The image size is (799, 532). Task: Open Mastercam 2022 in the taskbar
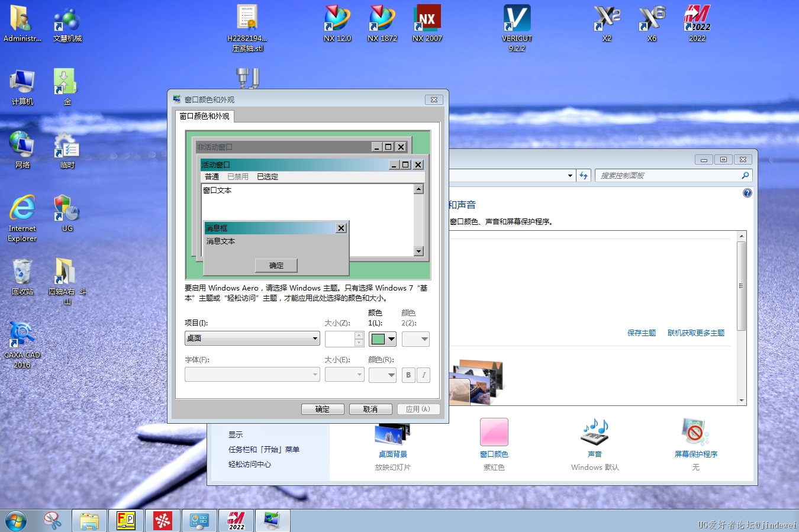pos(236,521)
